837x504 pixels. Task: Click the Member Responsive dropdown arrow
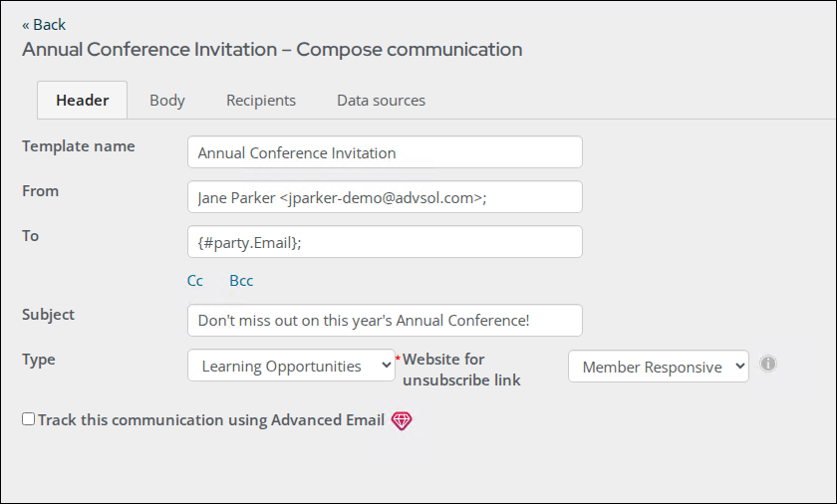pyautogui.click(x=739, y=366)
